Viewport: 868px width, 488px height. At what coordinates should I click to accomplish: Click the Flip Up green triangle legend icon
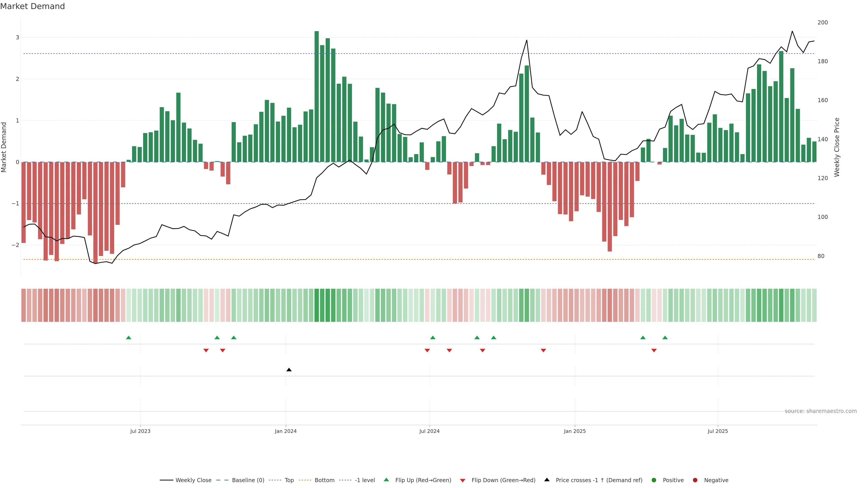point(386,480)
